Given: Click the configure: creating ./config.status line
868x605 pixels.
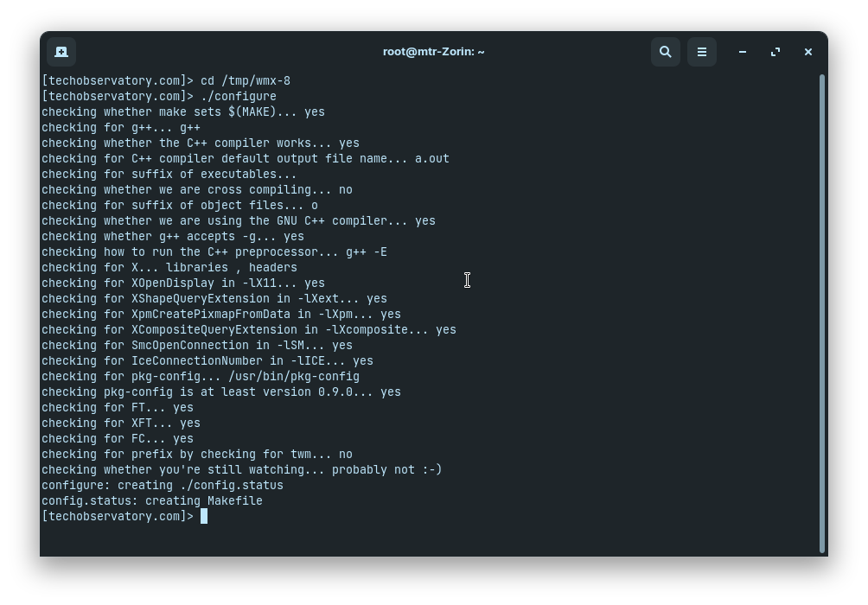Looking at the screenshot, I should pyautogui.click(x=162, y=485).
